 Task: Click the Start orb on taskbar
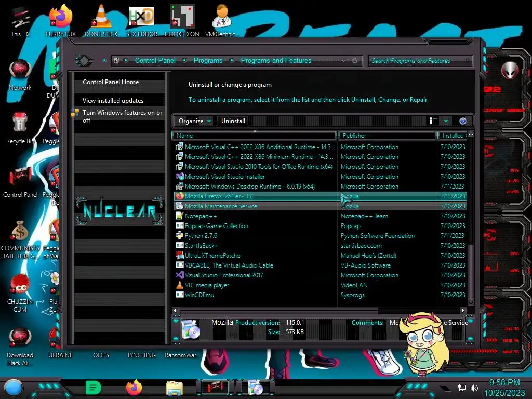13,388
